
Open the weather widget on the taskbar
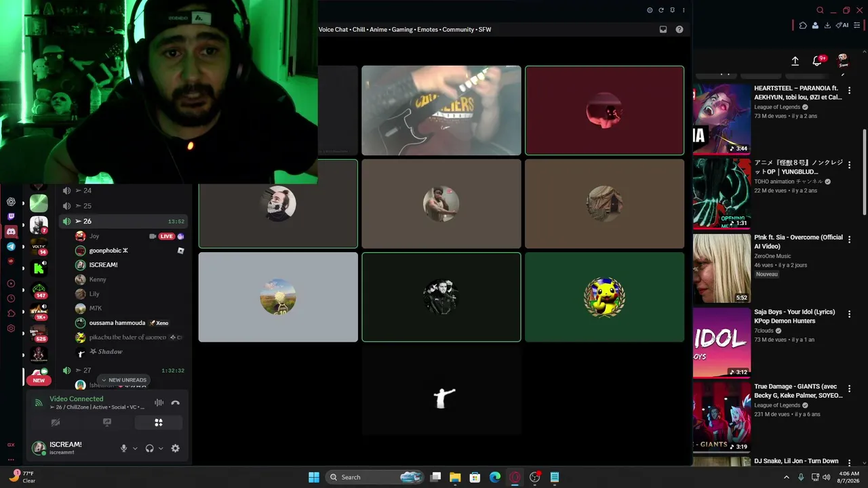pos(23,476)
